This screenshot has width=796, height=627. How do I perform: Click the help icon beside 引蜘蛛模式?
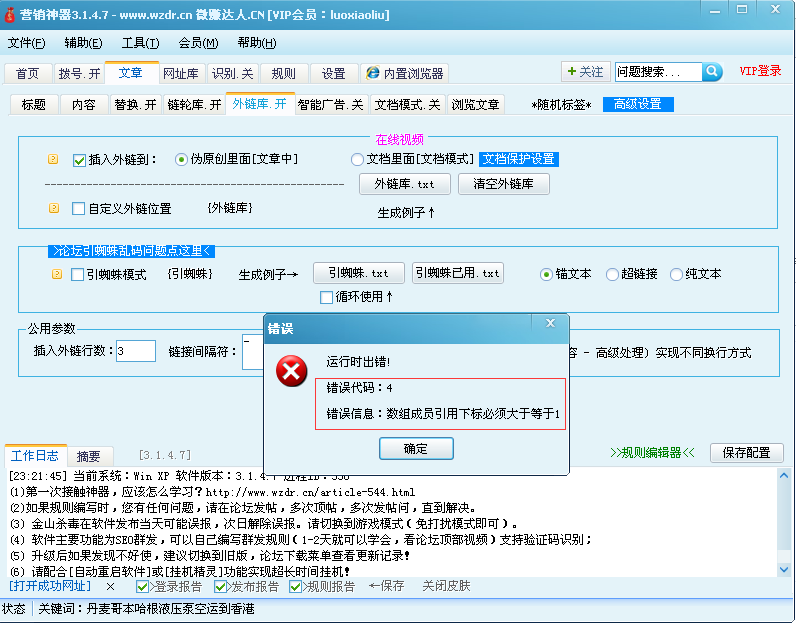click(57, 274)
